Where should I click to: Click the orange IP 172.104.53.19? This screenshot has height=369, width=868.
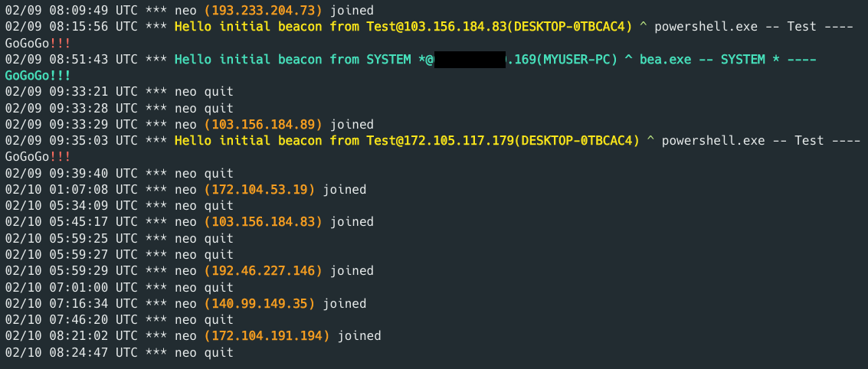(260, 189)
